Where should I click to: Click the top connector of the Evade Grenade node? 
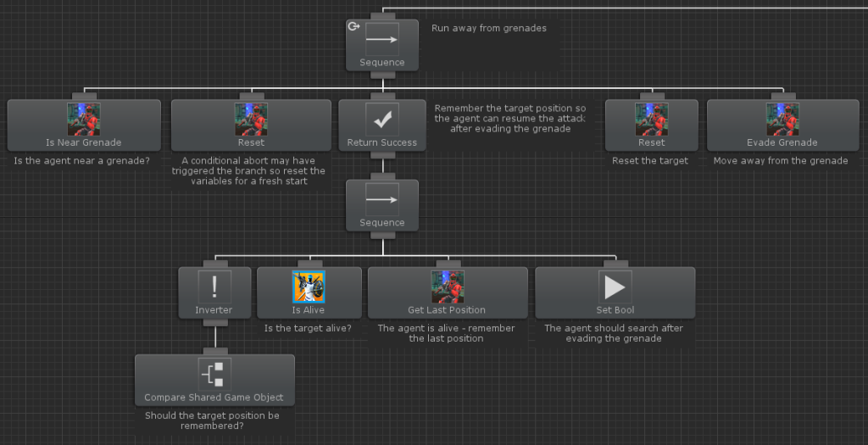click(x=783, y=97)
